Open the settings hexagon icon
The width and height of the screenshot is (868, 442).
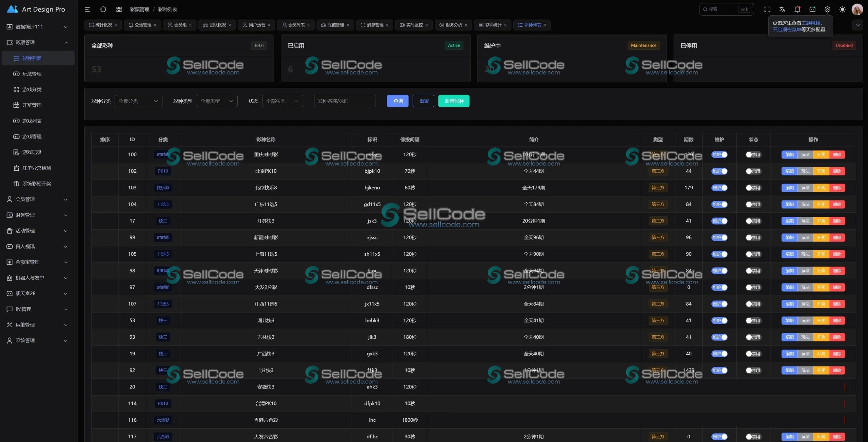827,9
